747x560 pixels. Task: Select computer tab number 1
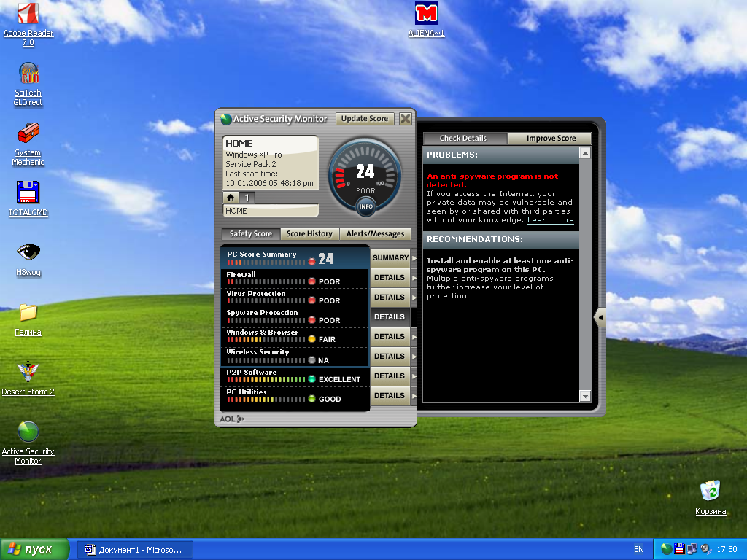point(247,198)
